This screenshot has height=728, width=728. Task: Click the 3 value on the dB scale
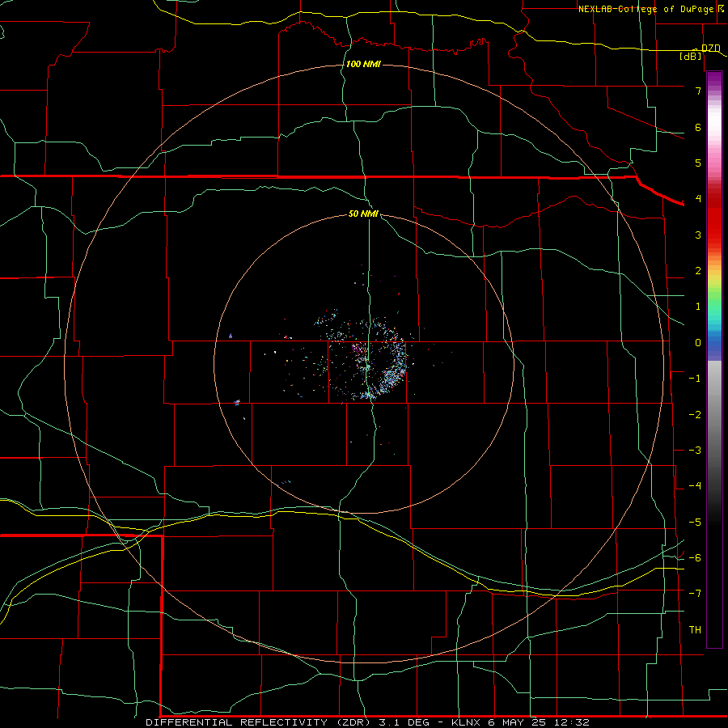pyautogui.click(x=698, y=235)
